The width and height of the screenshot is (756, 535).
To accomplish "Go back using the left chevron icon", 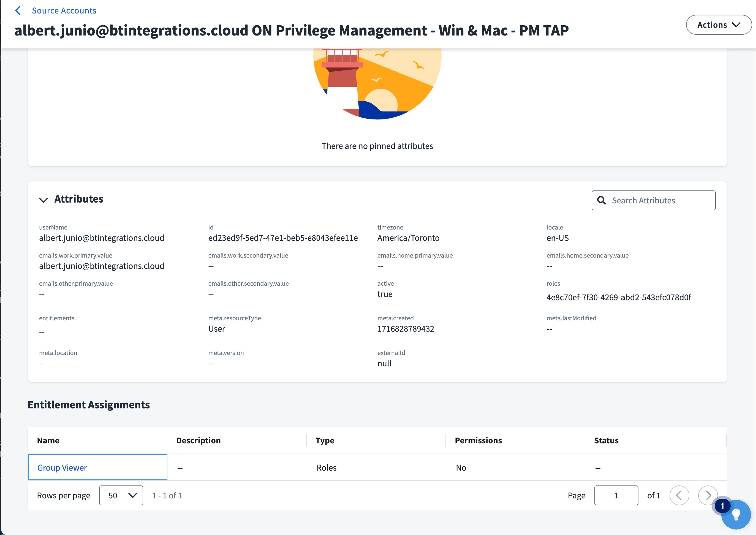I will (18, 10).
